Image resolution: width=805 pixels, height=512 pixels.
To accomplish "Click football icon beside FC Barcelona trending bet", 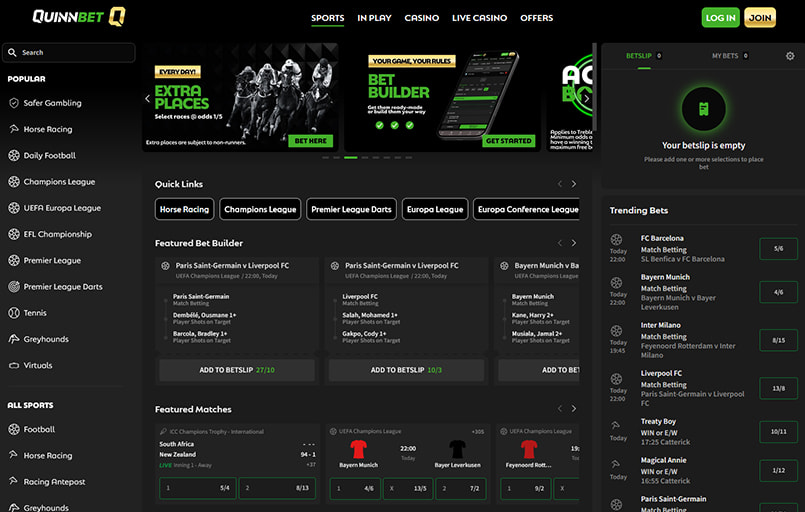I will click(x=616, y=239).
